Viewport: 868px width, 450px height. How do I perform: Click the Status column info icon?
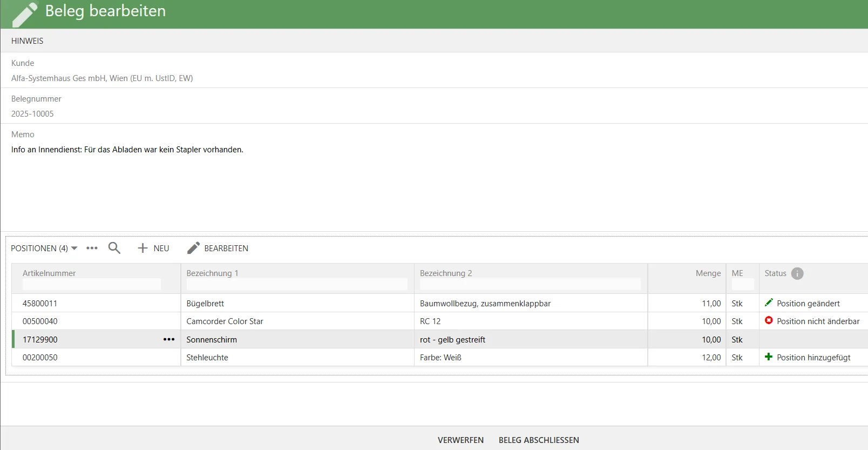tap(797, 273)
